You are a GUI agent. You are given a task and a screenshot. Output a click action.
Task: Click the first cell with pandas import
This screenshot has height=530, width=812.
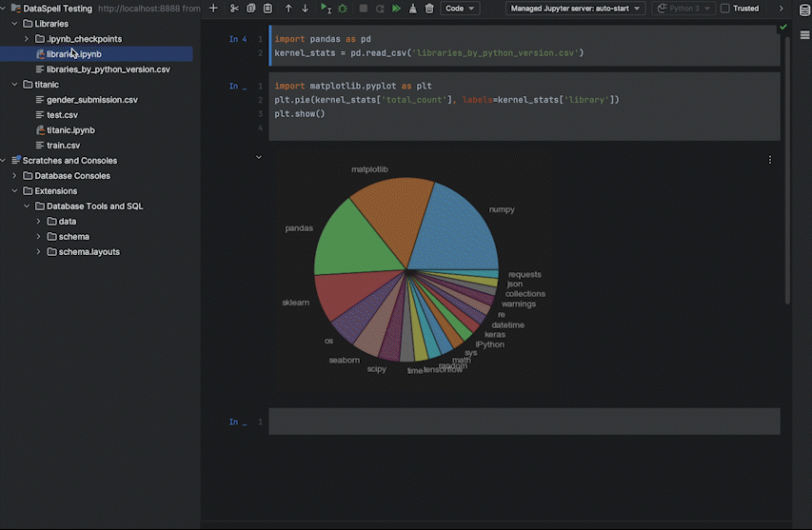[525, 46]
